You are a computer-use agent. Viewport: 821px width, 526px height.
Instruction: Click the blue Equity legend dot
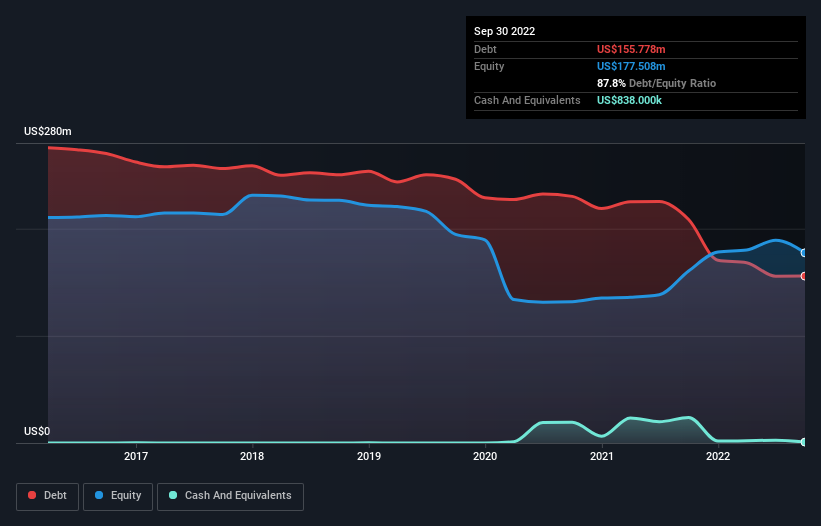pos(99,495)
